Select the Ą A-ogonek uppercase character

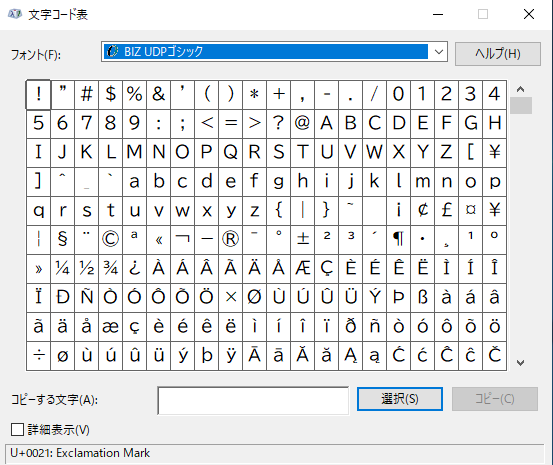coord(351,355)
